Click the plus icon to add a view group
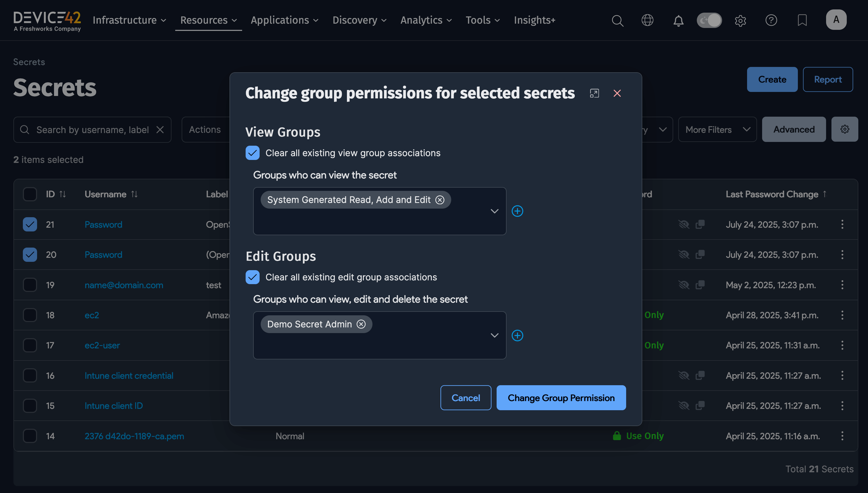The width and height of the screenshot is (868, 493). [x=517, y=211]
